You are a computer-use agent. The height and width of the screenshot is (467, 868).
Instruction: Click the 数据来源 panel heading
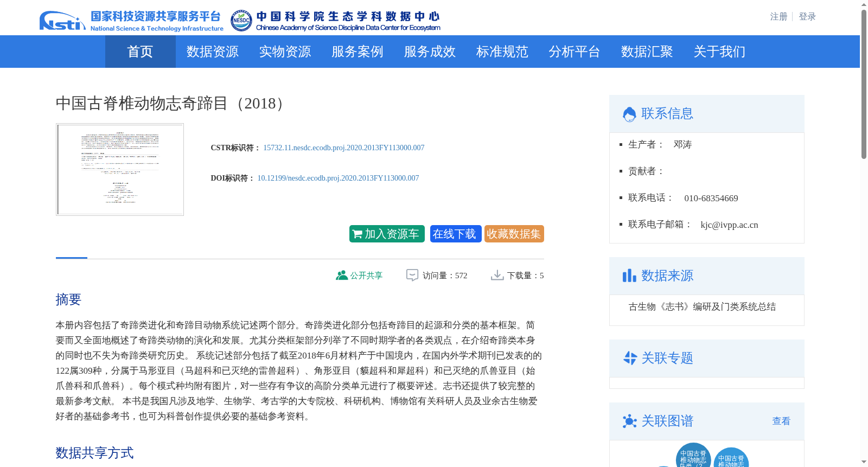(667, 276)
